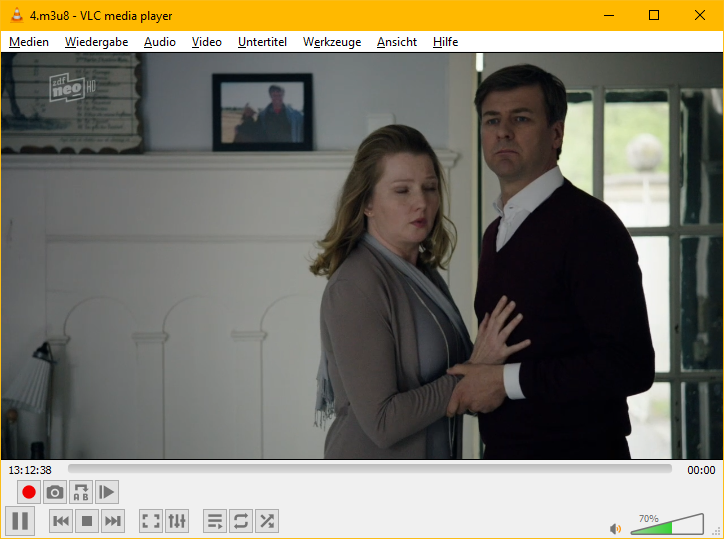Start recording with the red record button
The image size is (724, 539).
(29, 492)
